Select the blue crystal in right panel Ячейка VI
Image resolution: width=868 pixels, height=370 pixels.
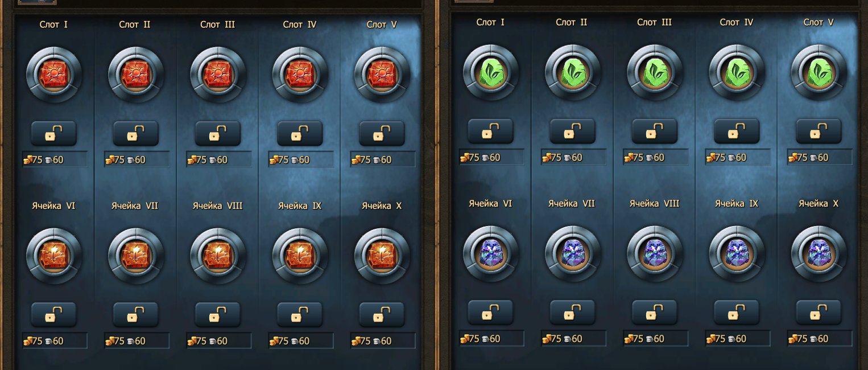click(x=491, y=253)
